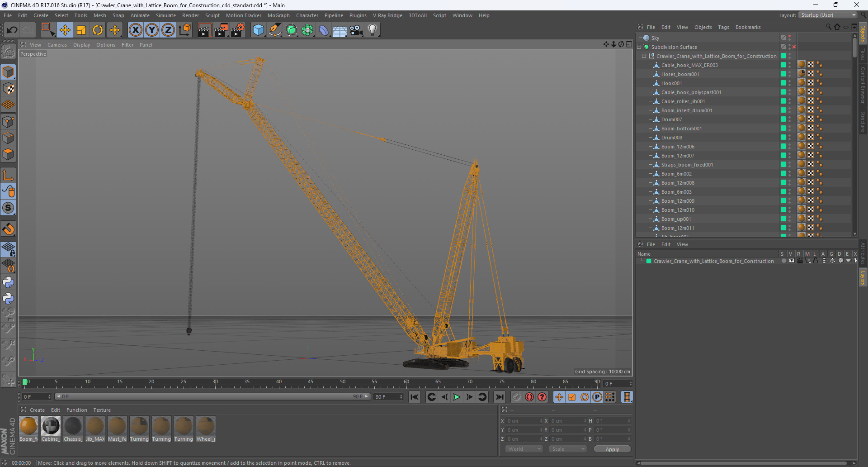The image size is (868, 467).
Task: Select the Cabine material swatch
Action: 51,429
